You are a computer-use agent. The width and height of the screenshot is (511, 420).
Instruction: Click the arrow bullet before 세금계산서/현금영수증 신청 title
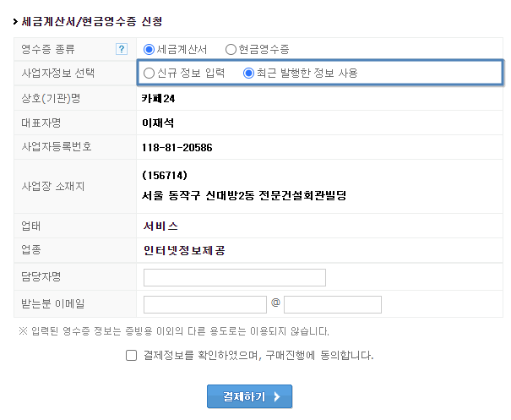(x=15, y=22)
